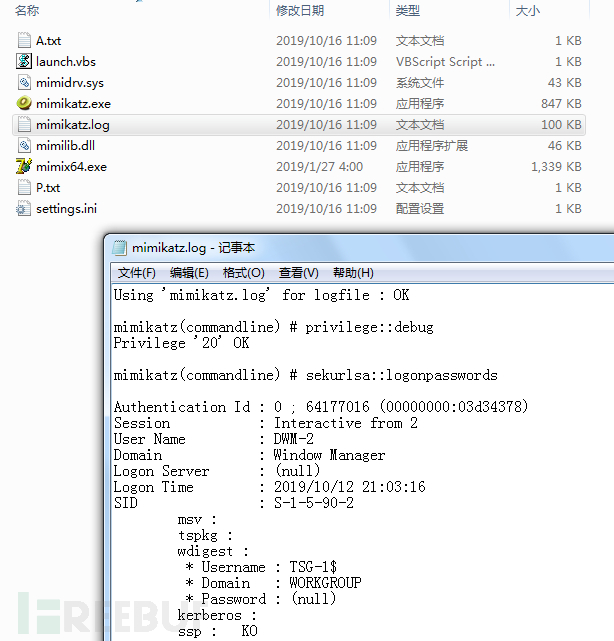This screenshot has width=614, height=641.
Task: Click the Notepad title bar icon
Action: pyautogui.click(x=120, y=249)
